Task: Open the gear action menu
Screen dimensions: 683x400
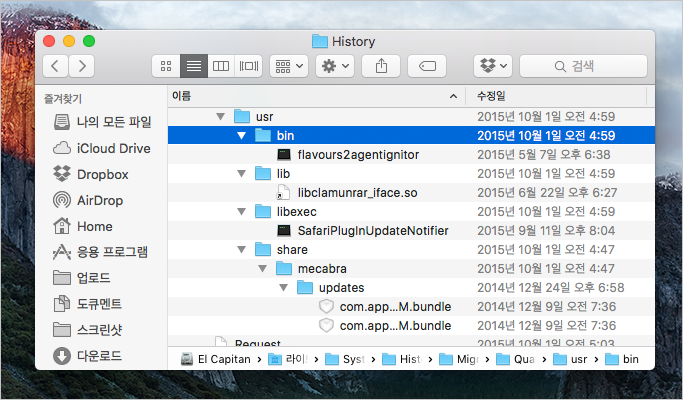Action: tap(335, 66)
